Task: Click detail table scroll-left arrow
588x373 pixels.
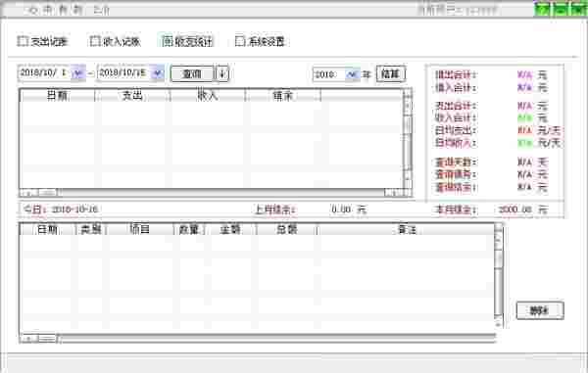Action: [28, 339]
